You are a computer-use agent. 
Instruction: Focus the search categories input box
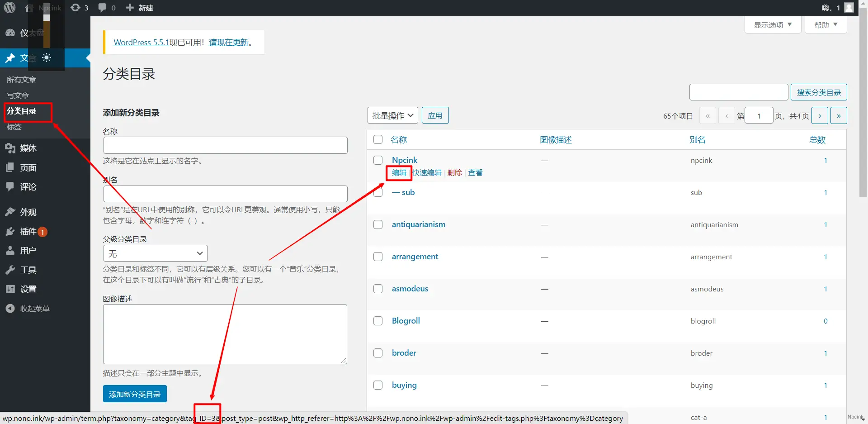(739, 92)
